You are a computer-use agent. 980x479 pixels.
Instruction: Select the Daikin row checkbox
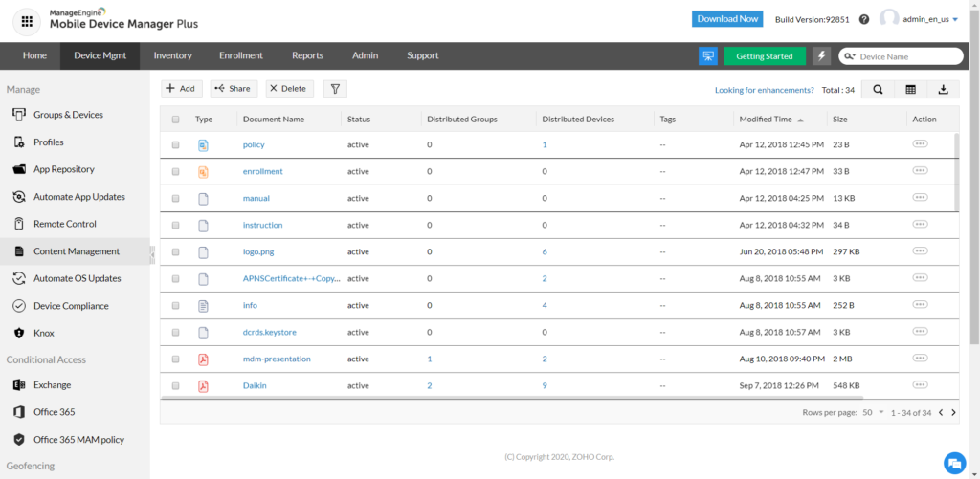pos(175,386)
